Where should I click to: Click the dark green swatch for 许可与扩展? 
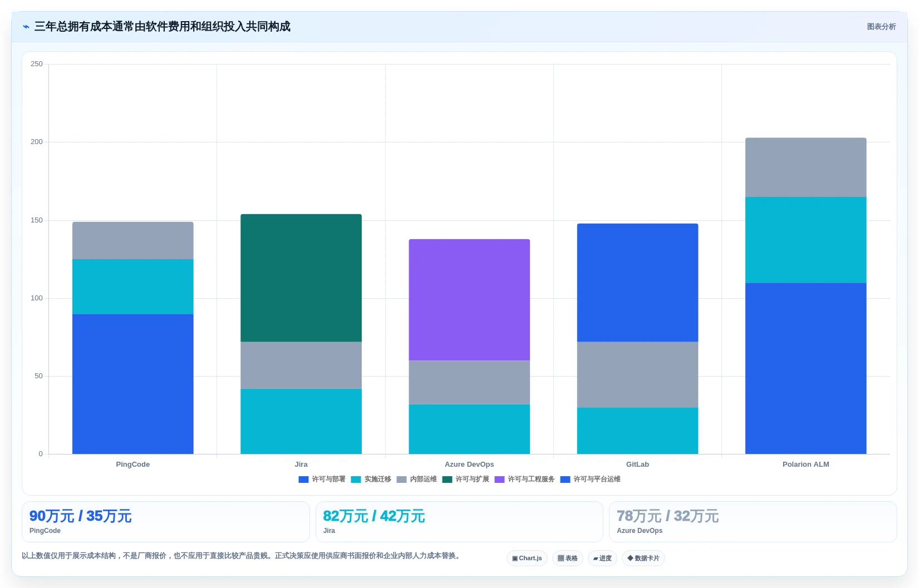coord(447,480)
